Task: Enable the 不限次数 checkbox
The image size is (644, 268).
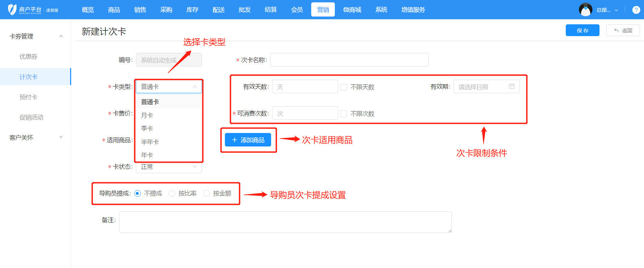Action: (344, 114)
